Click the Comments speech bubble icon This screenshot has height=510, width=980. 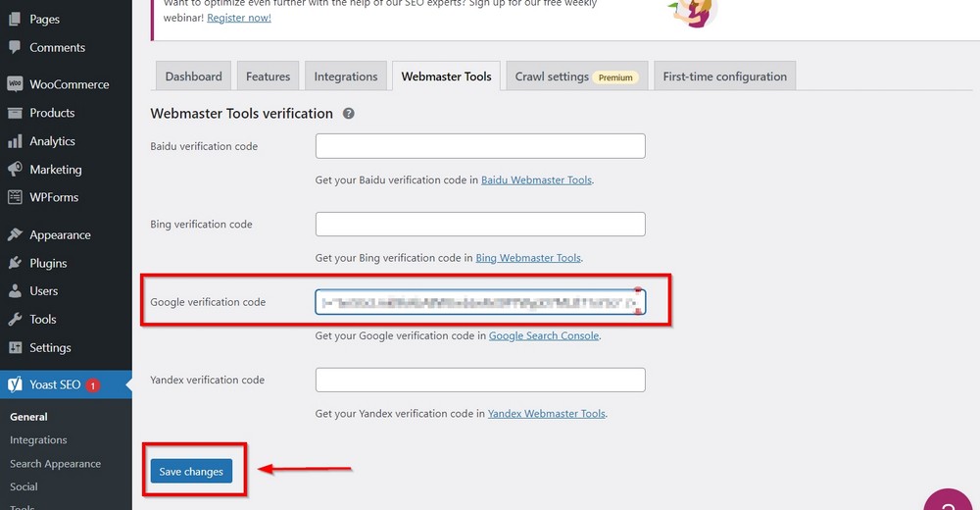(x=15, y=47)
